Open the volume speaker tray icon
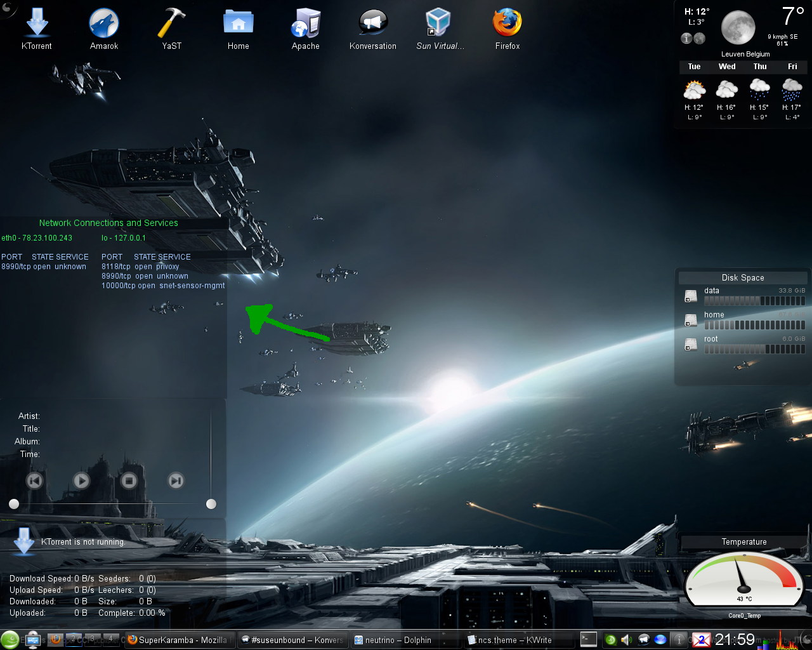Viewport: 812px width, 650px height. pos(627,640)
